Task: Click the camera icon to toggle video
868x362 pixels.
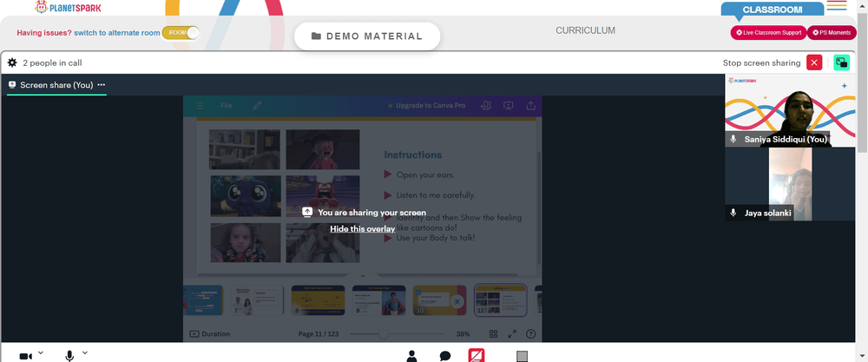Action: pyautogui.click(x=25, y=356)
